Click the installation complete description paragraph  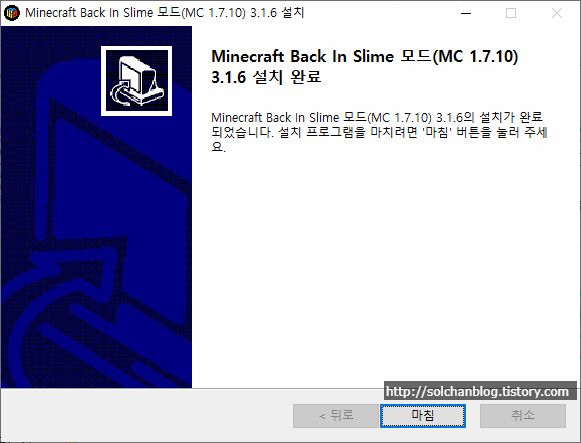coord(379,132)
